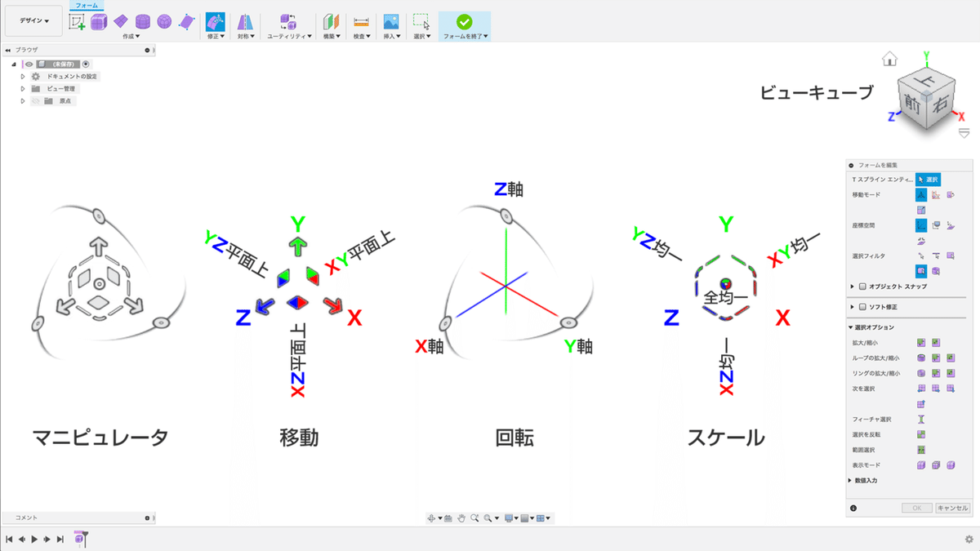Select the Pan hand tool
This screenshot has width=980, height=551.
click(x=461, y=518)
